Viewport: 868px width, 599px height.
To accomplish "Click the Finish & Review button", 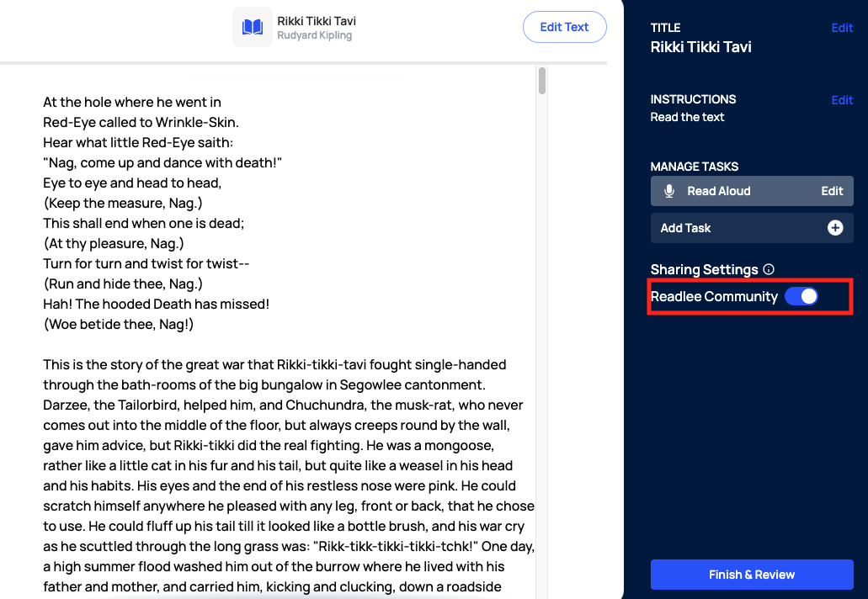I will 752,575.
